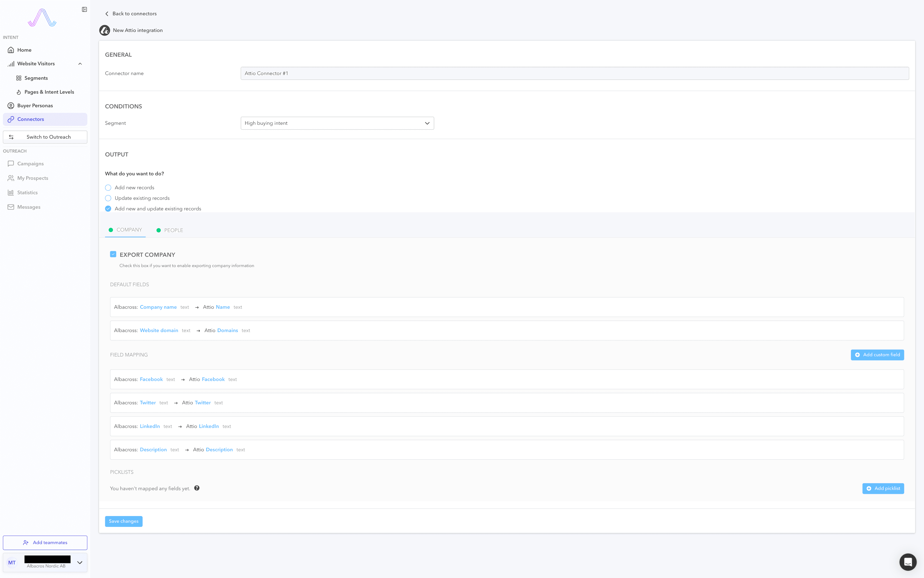Viewport: 924px width, 578px height.
Task: Click the Campaigns speech bubble icon
Action: click(x=11, y=164)
